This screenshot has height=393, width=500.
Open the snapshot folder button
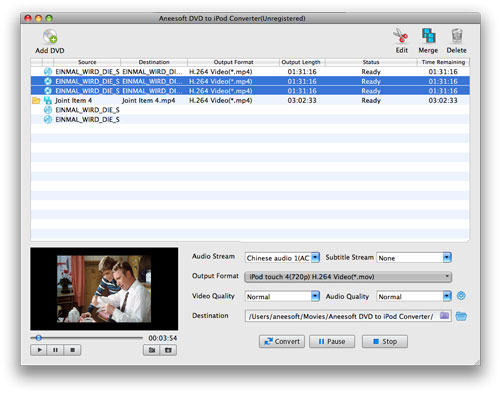(168, 350)
